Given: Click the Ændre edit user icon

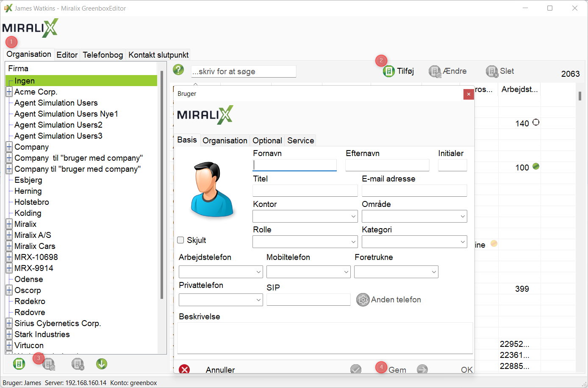Looking at the screenshot, I should click(x=435, y=71).
